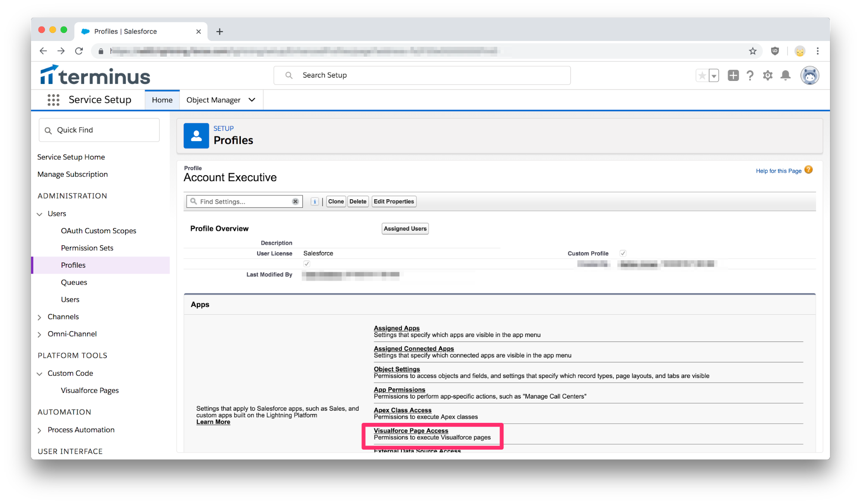Focus the Find Settings field

tap(244, 201)
